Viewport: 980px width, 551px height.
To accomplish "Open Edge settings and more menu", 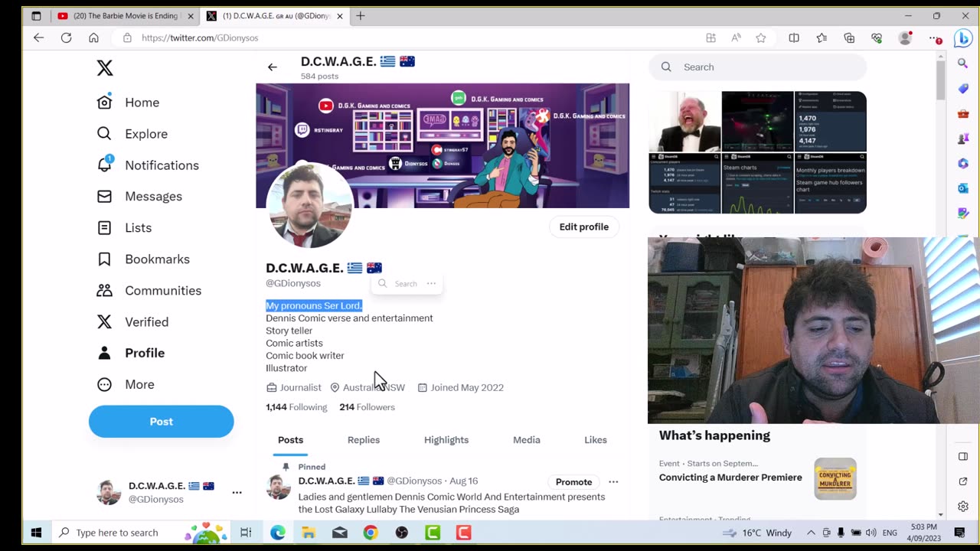I will pyautogui.click(x=935, y=38).
